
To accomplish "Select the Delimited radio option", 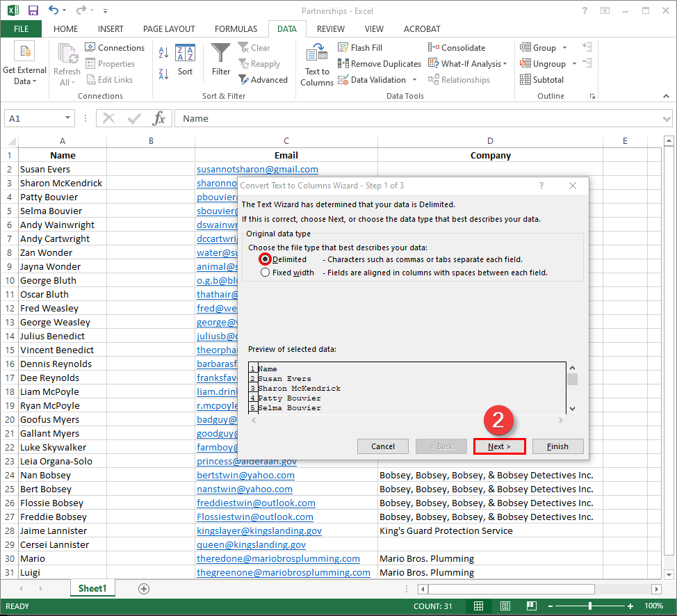I will click(265, 259).
